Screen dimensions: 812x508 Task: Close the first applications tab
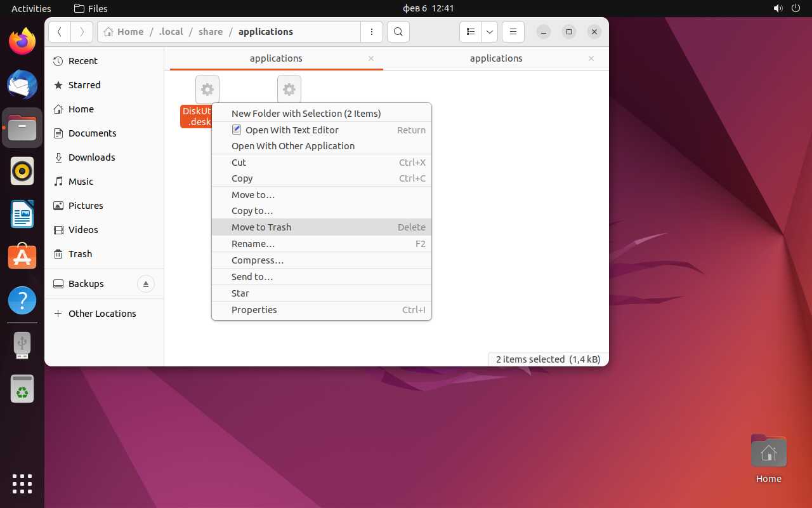[371, 58]
